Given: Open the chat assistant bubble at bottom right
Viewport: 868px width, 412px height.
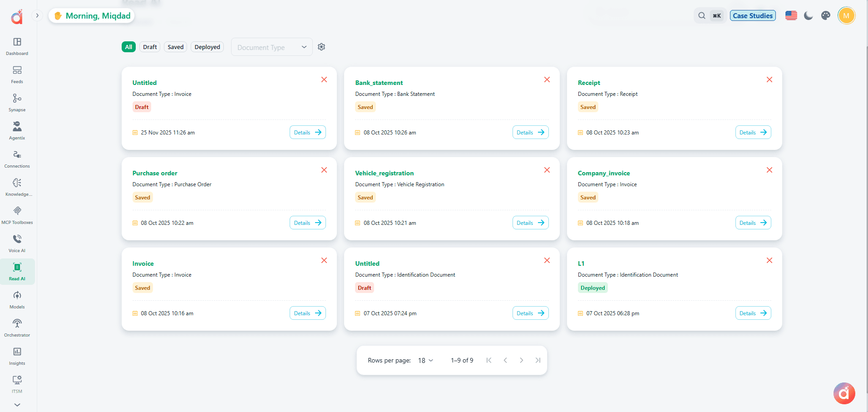Looking at the screenshot, I should (x=844, y=393).
